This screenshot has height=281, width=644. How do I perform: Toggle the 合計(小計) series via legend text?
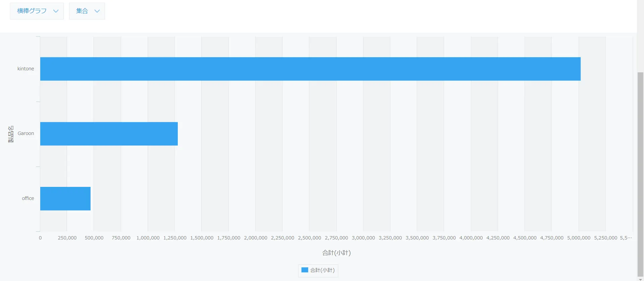(x=322, y=270)
